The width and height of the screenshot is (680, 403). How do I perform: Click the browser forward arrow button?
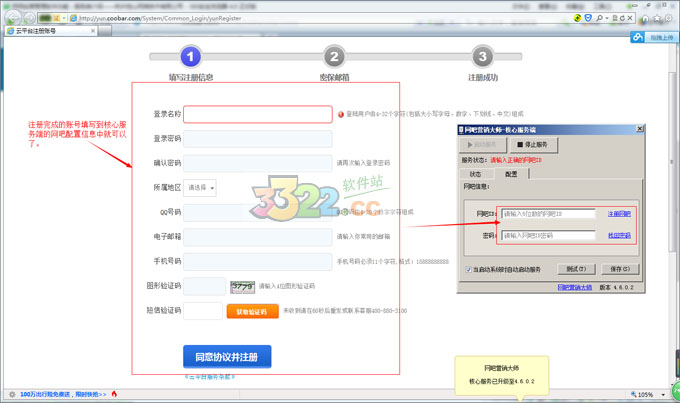coord(29,18)
